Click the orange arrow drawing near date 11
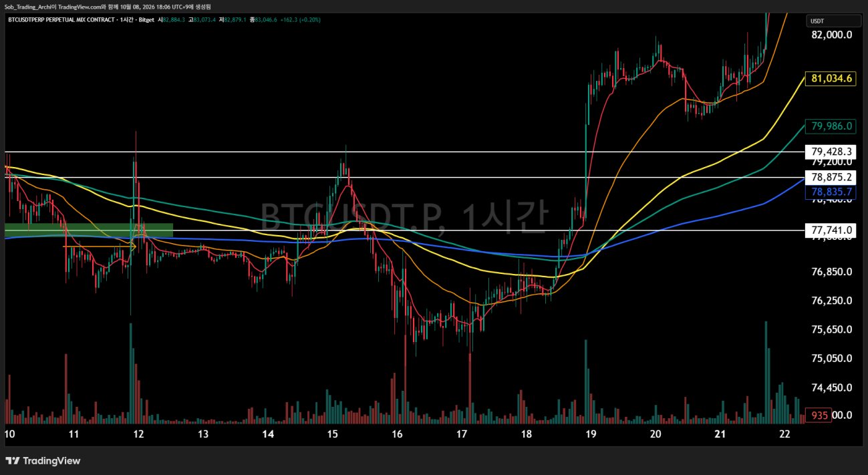Image resolution: width=868 pixels, height=475 pixels. 100,247
